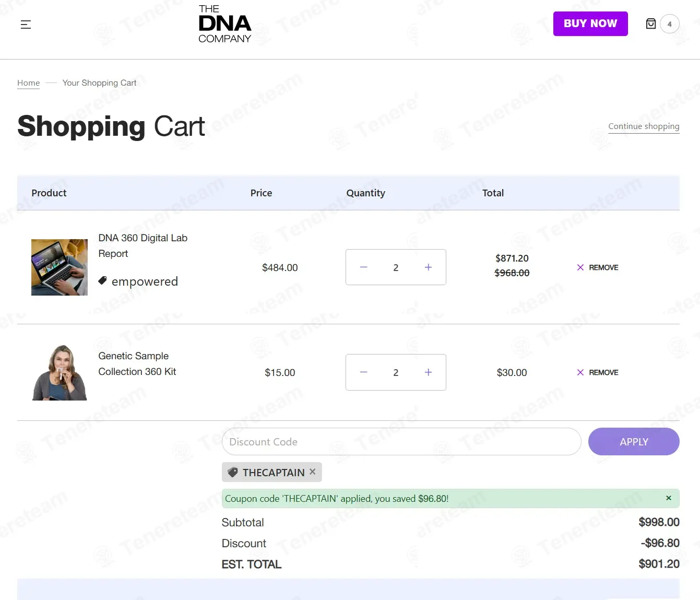
Task: Select the $15.00 price text
Action: 280,372
